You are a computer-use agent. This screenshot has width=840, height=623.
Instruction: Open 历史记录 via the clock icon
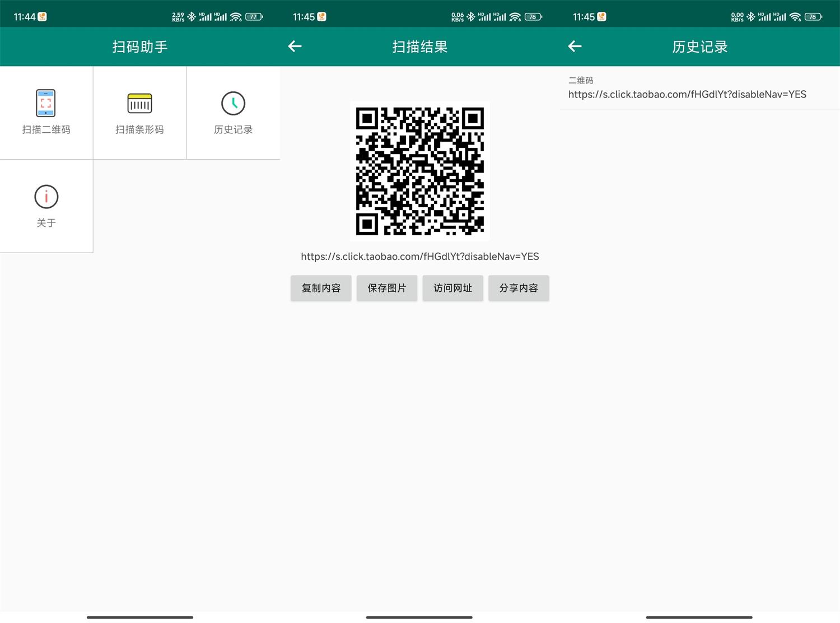click(x=233, y=103)
